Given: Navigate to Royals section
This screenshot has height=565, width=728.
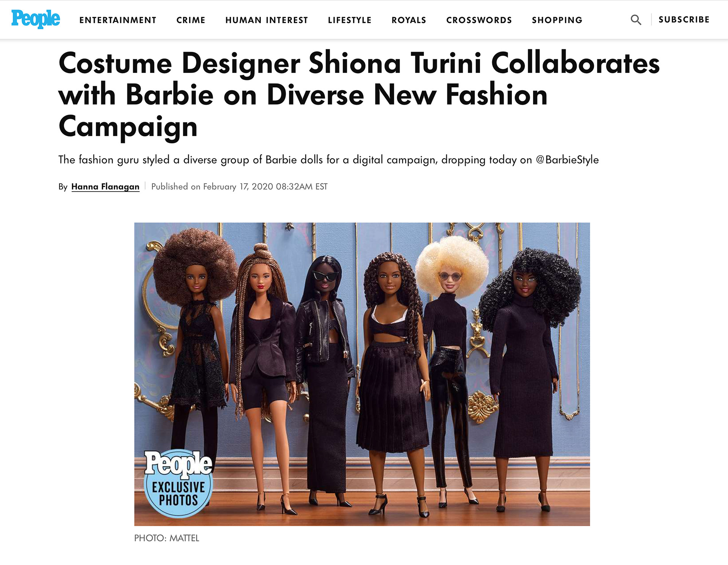Looking at the screenshot, I should pyautogui.click(x=409, y=20).
